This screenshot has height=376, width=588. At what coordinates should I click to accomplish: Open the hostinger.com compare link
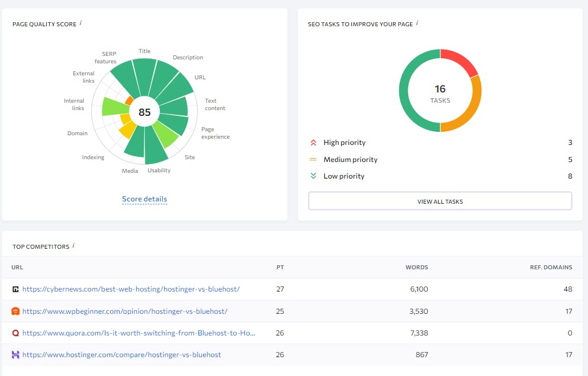pos(121,355)
